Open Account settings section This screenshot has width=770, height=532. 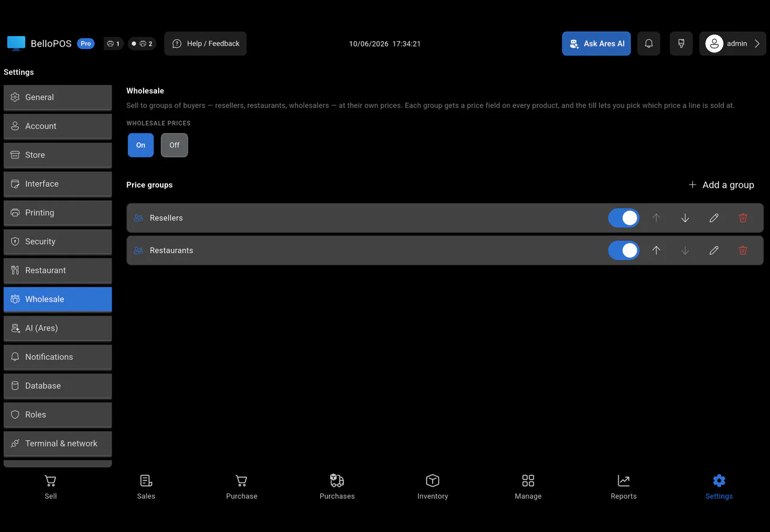(x=58, y=126)
